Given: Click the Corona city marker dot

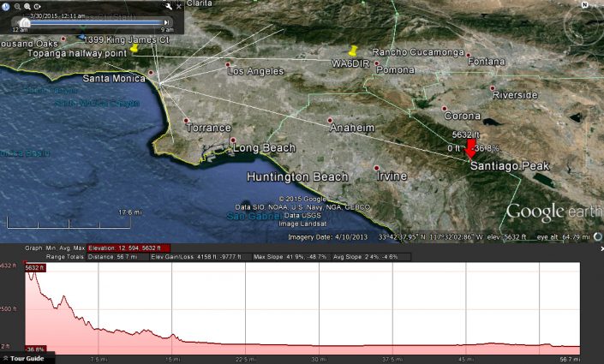Looking at the screenshot, I should coord(444,109).
